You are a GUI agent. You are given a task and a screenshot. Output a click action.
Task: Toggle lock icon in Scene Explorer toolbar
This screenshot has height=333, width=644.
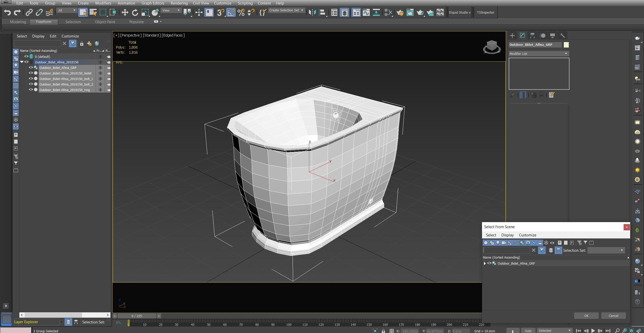click(x=82, y=44)
